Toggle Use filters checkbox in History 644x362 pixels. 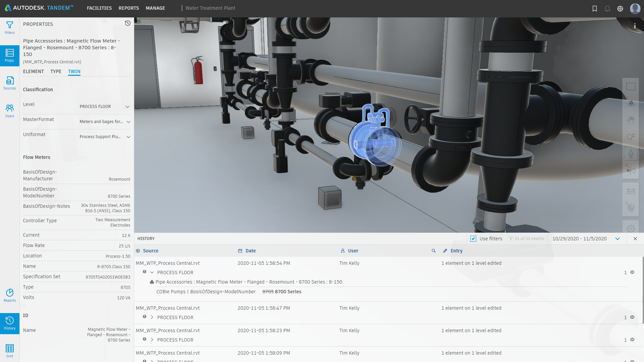pos(473,239)
